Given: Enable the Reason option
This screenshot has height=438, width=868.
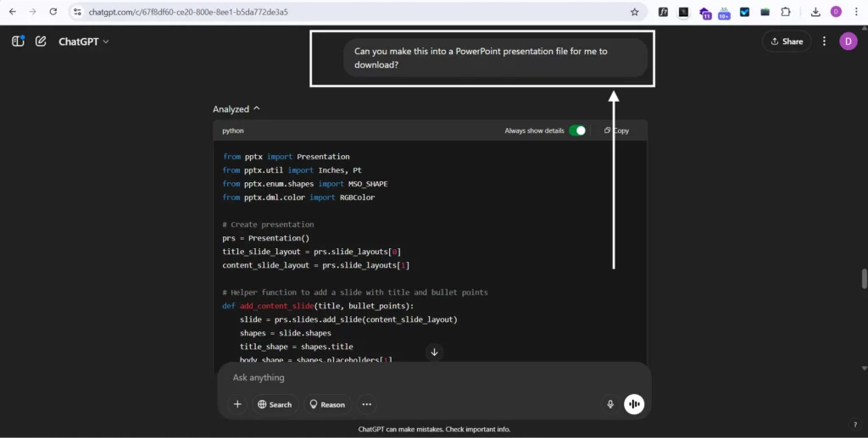Looking at the screenshot, I should tap(326, 404).
